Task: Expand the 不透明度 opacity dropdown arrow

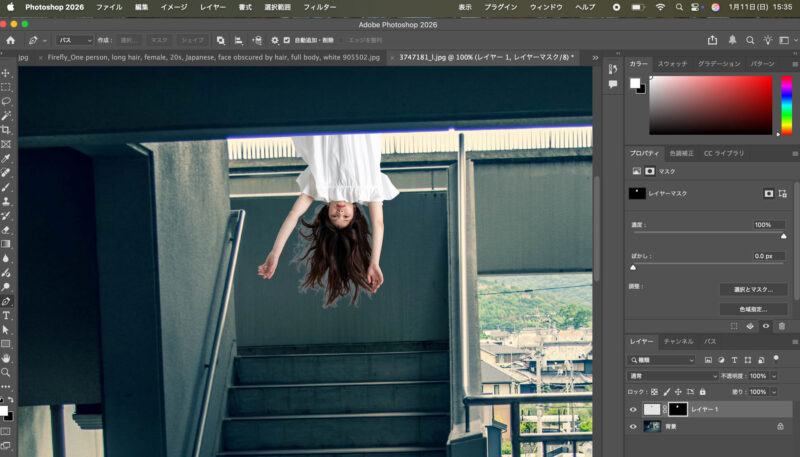Action: [x=772, y=375]
